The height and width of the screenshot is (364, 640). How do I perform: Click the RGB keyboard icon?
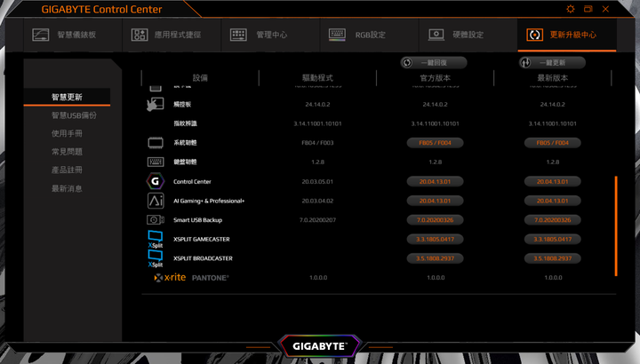(x=337, y=35)
